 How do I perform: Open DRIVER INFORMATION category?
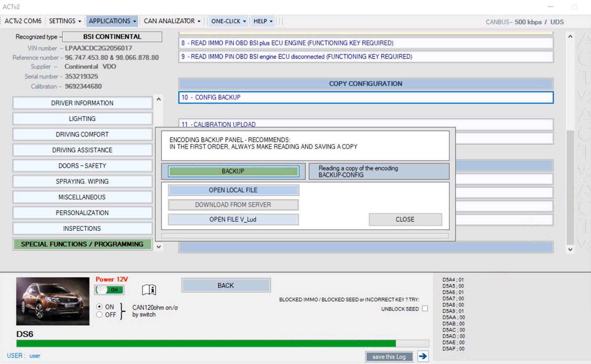point(82,103)
